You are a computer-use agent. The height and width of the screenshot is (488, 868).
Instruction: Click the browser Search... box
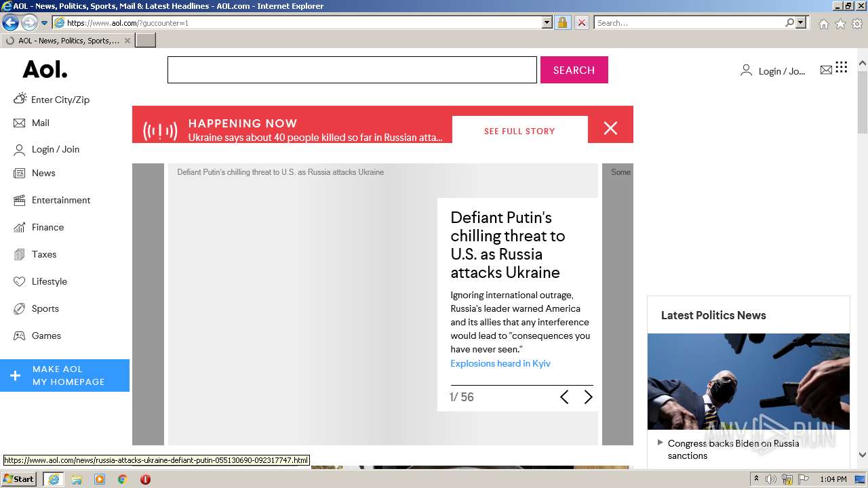(689, 22)
